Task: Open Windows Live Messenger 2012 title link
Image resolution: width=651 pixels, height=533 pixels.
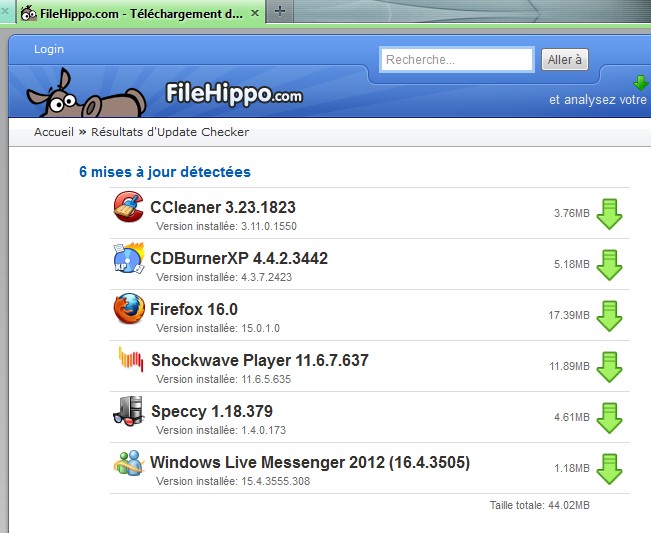Action: tap(310, 462)
